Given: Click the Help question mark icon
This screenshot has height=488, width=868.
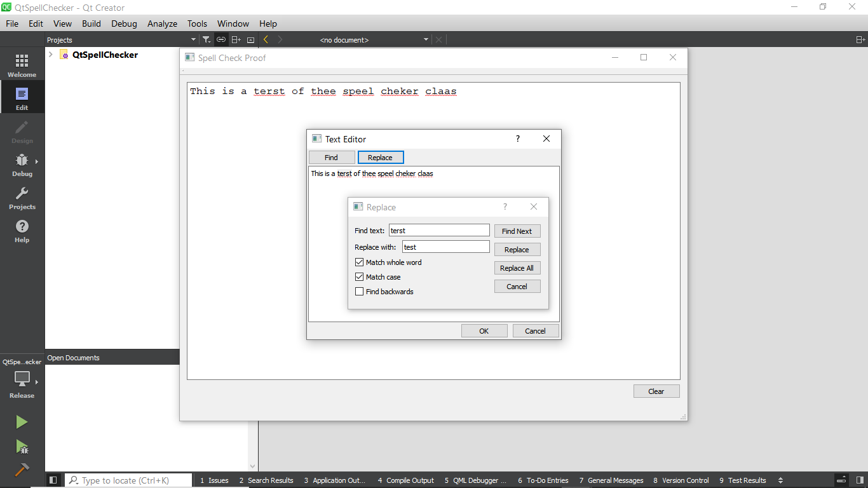Looking at the screenshot, I should pyautogui.click(x=22, y=230).
